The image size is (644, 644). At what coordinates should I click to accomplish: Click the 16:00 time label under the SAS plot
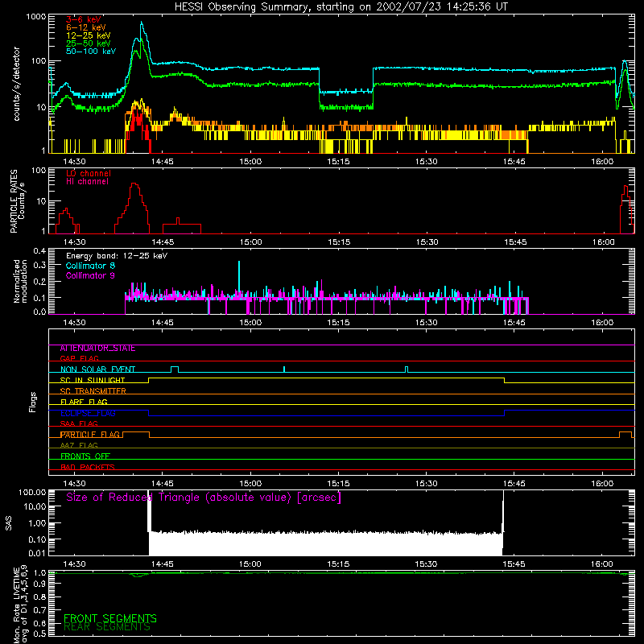tap(602, 564)
